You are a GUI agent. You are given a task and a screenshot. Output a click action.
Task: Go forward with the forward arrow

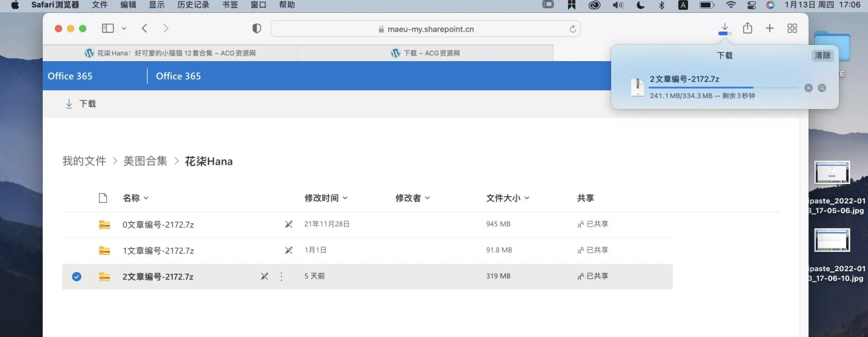166,28
